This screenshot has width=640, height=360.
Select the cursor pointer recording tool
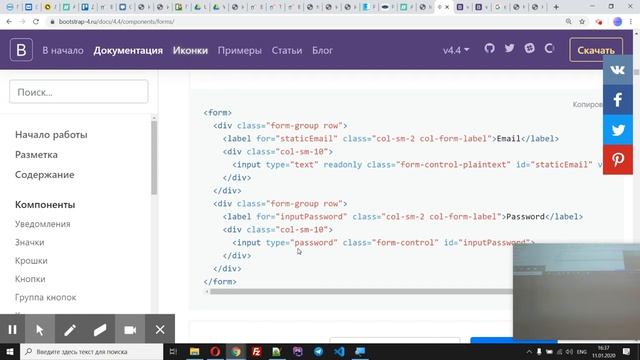[x=40, y=329]
